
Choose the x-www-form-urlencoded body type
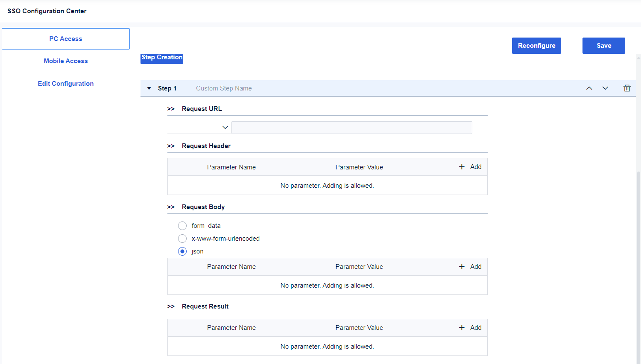click(182, 239)
